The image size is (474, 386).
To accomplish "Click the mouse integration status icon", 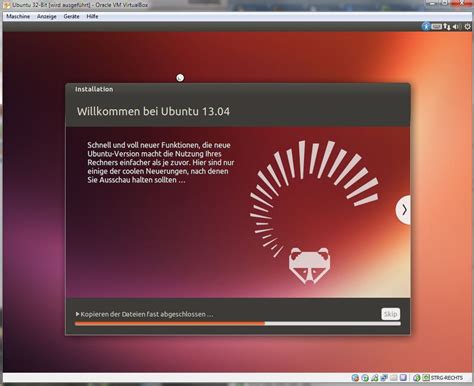I will coord(417,378).
